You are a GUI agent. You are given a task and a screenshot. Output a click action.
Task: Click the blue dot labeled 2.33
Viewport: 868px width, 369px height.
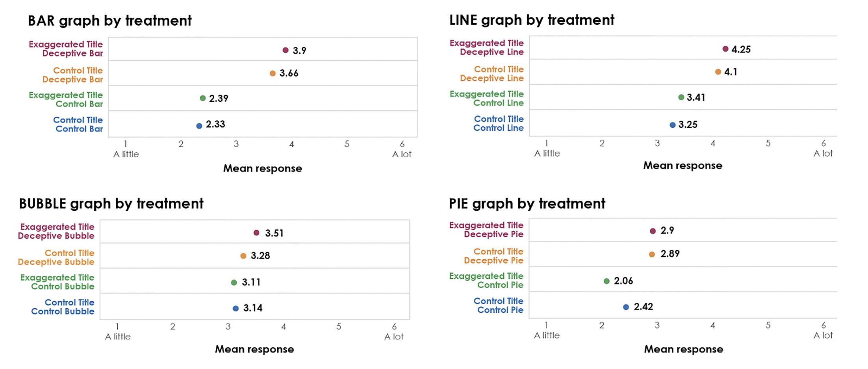coord(199,126)
